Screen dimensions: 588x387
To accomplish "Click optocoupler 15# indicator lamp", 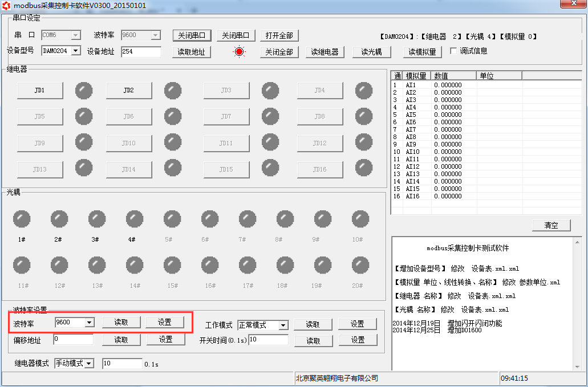I will pyautogui.click(x=172, y=265).
